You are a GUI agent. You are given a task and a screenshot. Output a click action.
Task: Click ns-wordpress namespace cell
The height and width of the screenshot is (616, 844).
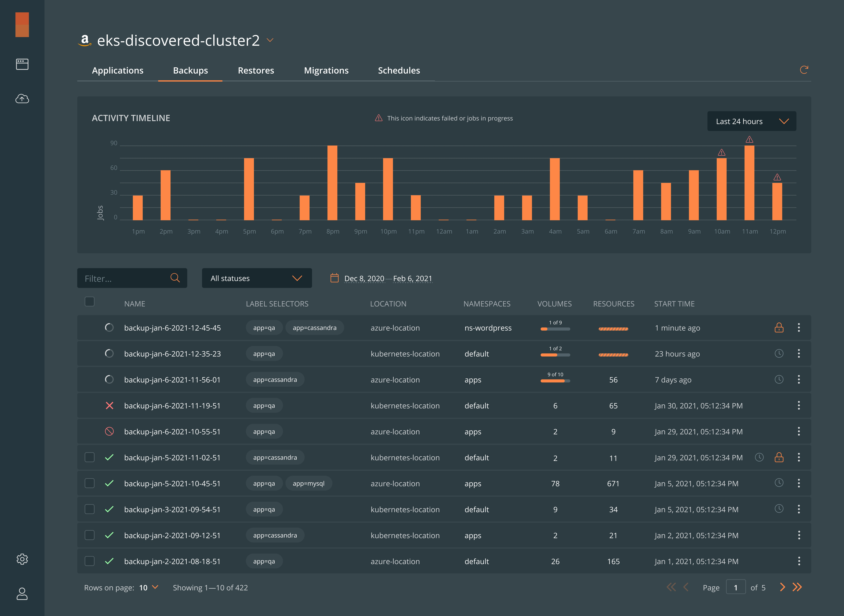pyautogui.click(x=488, y=328)
